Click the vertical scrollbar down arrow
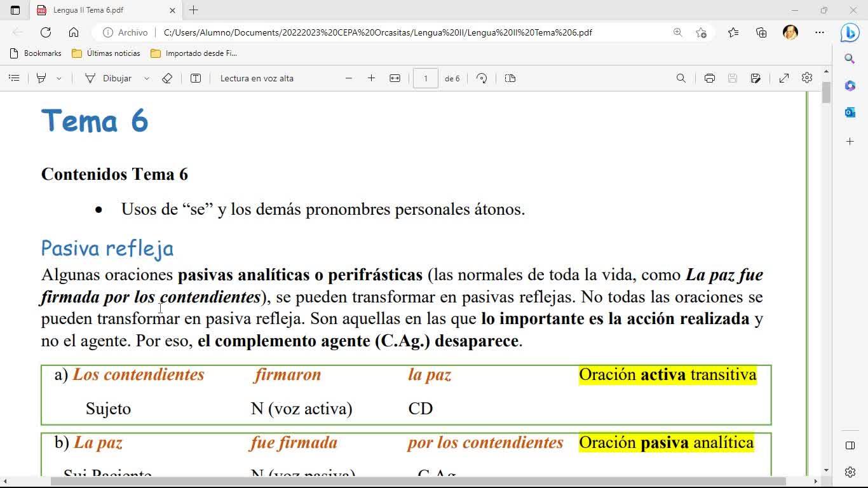This screenshot has width=868, height=488. [826, 470]
